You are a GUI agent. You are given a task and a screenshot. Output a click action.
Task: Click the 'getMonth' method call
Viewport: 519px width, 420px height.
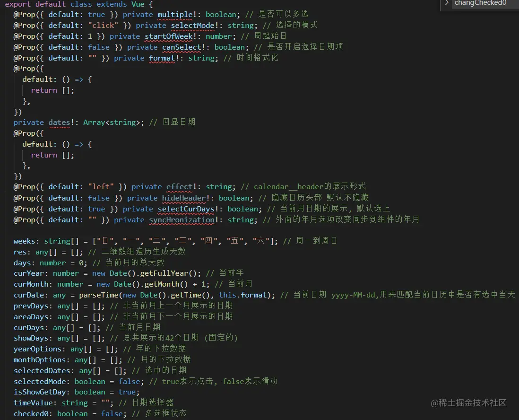pyautogui.click(x=162, y=284)
